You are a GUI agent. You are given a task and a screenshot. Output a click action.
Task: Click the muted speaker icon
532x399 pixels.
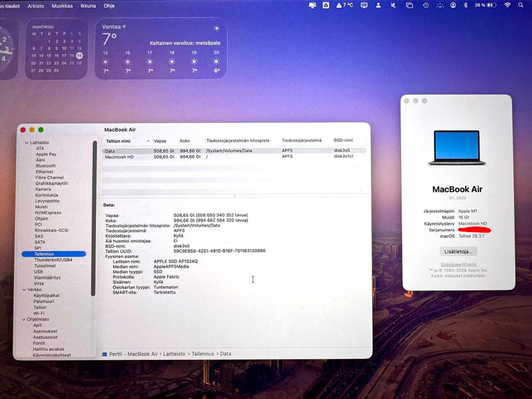[393, 5]
